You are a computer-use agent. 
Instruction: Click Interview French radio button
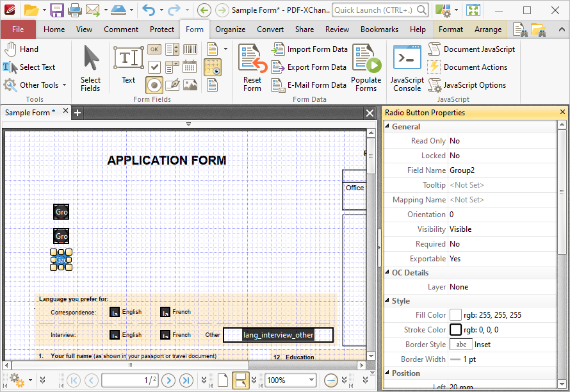[165, 334]
